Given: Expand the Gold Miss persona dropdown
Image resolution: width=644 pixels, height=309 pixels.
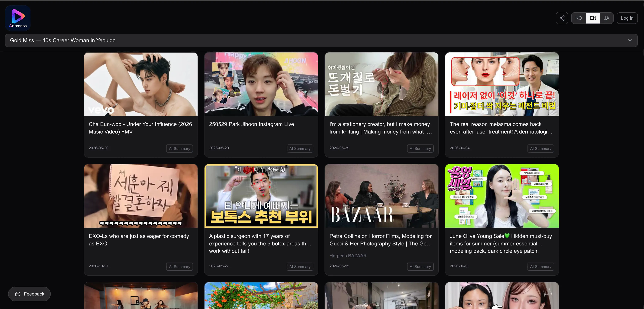Looking at the screenshot, I should pyautogui.click(x=321, y=40).
